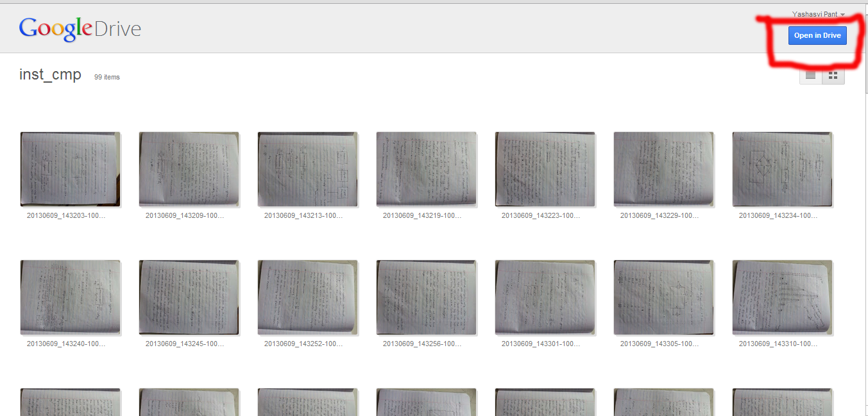The image size is (868, 416).
Task: Open thumbnail 20130609_143301-100
Action: [545, 297]
